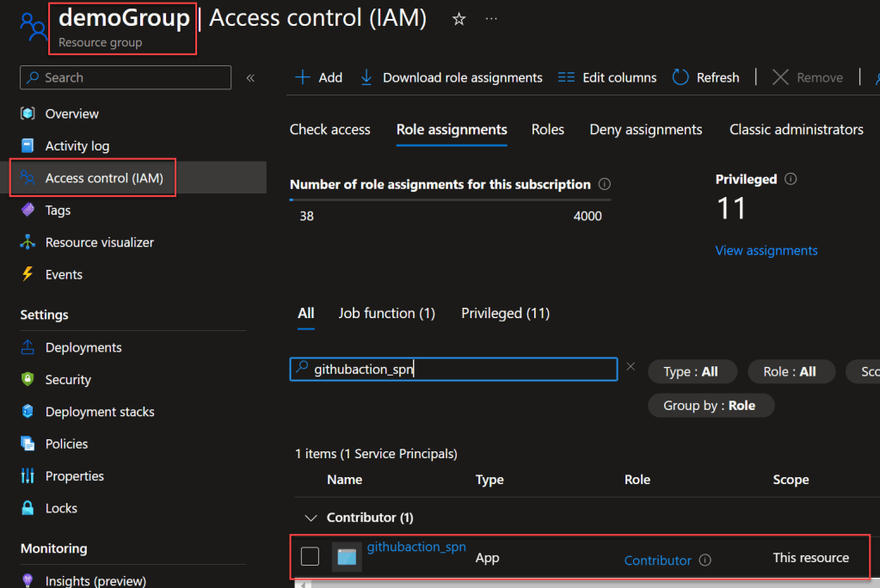The image size is (880, 588).
Task: Change the Group by : Role option
Action: coord(709,405)
